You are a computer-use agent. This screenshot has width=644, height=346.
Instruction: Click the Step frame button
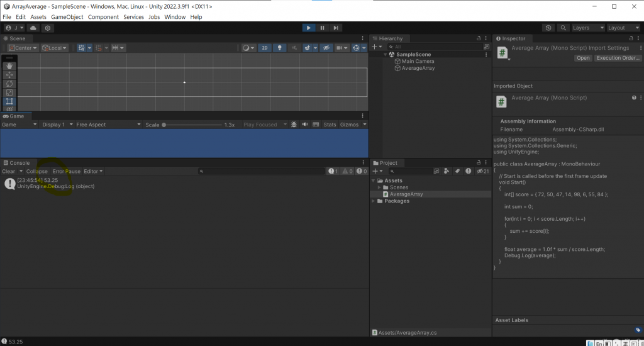336,28
